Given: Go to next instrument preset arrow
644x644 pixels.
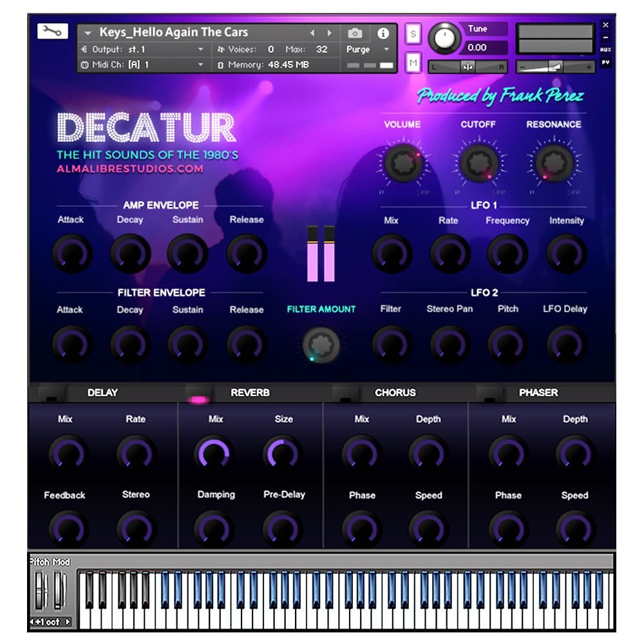Looking at the screenshot, I should (x=329, y=33).
